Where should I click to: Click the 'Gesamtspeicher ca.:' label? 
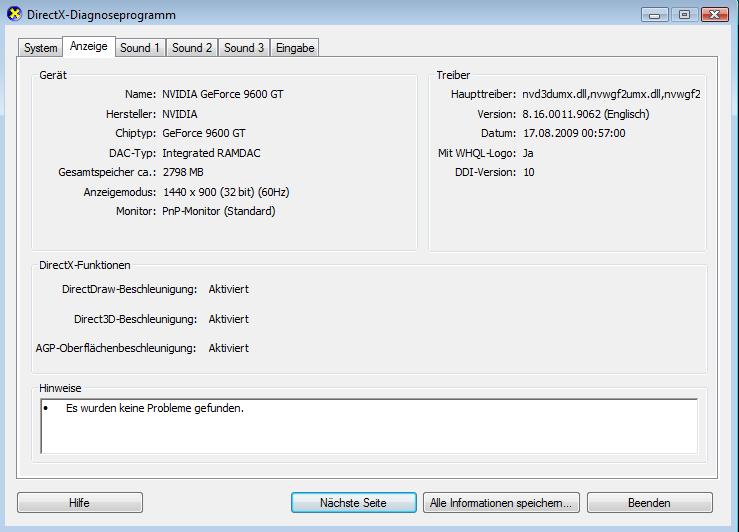click(107, 172)
